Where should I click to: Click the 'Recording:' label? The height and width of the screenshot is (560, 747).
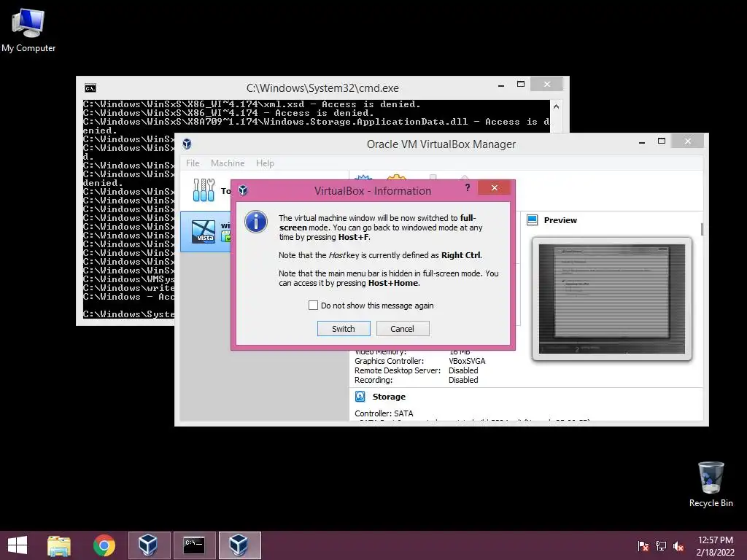[373, 380]
